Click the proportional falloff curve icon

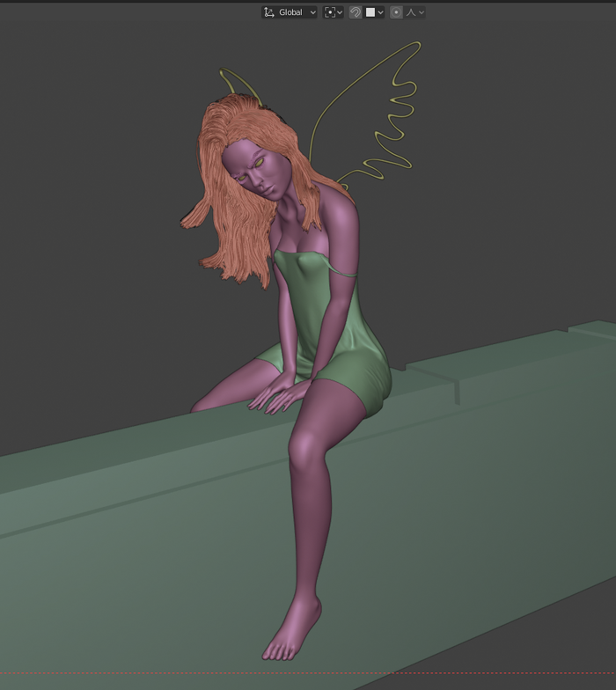(x=411, y=12)
